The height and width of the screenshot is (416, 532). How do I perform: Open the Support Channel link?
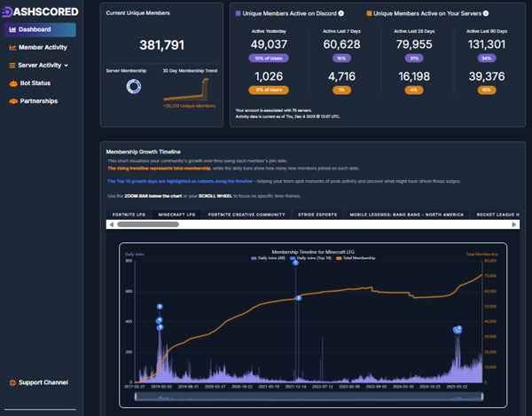tap(43, 382)
